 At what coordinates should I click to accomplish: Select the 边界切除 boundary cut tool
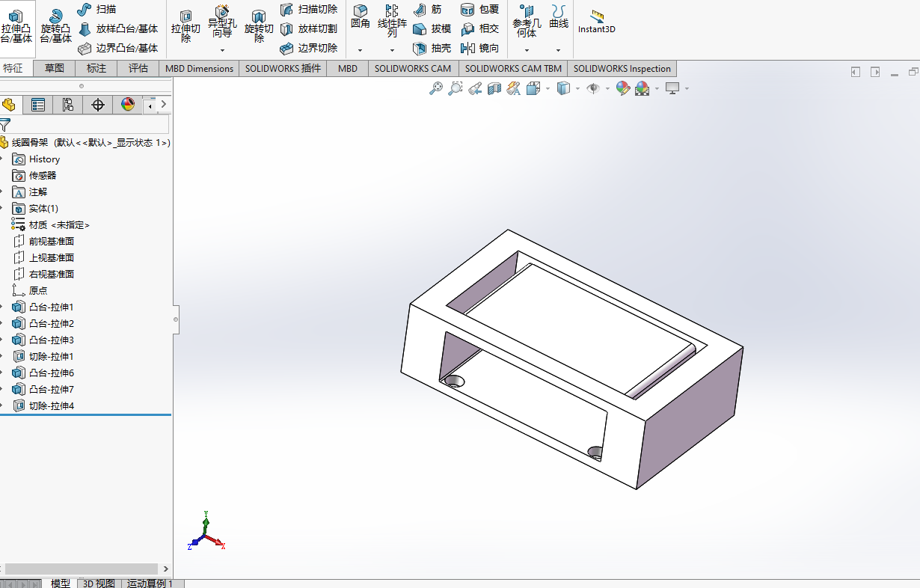coord(308,48)
